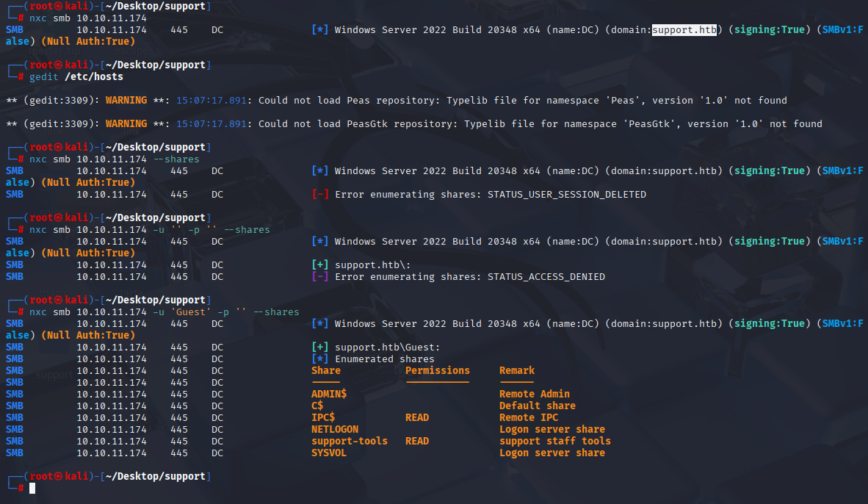Click the highlighted support.htb domain text
Image resolution: width=868 pixels, height=504 pixels.
tap(684, 30)
